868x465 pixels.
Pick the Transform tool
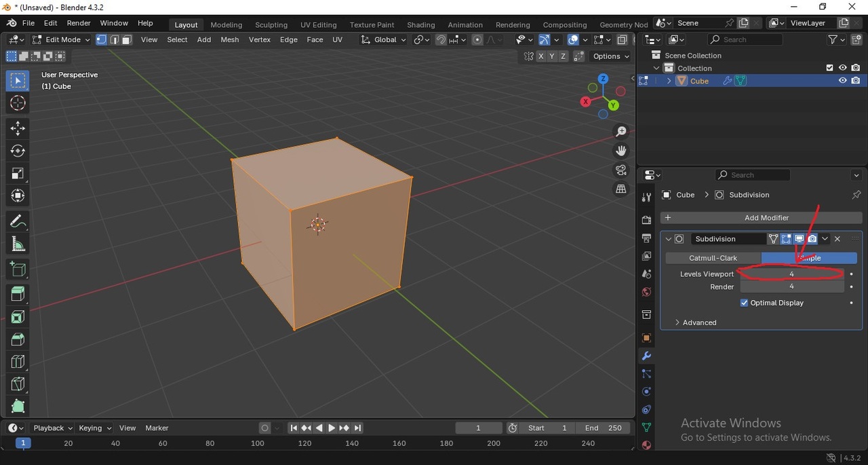pyautogui.click(x=18, y=196)
